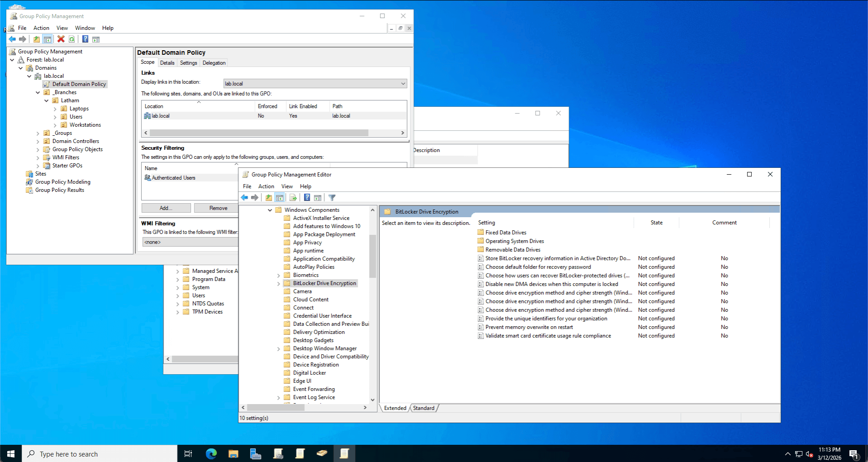Click the Back arrow in Policy Editor toolbar

tap(244, 198)
